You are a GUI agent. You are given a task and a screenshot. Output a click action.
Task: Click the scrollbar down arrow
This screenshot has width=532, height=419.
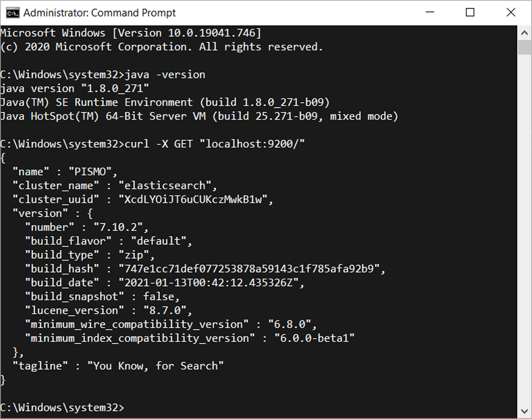tap(525, 411)
